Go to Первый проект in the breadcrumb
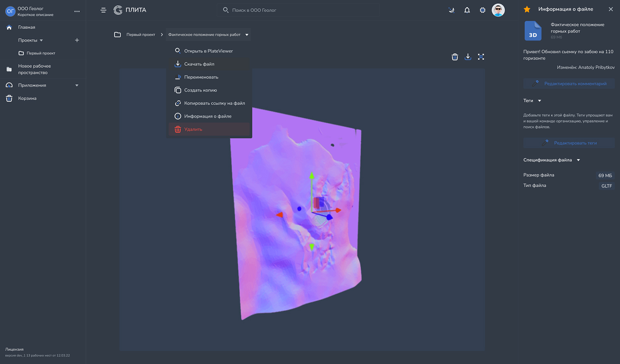The width and height of the screenshot is (620, 364). tap(141, 35)
